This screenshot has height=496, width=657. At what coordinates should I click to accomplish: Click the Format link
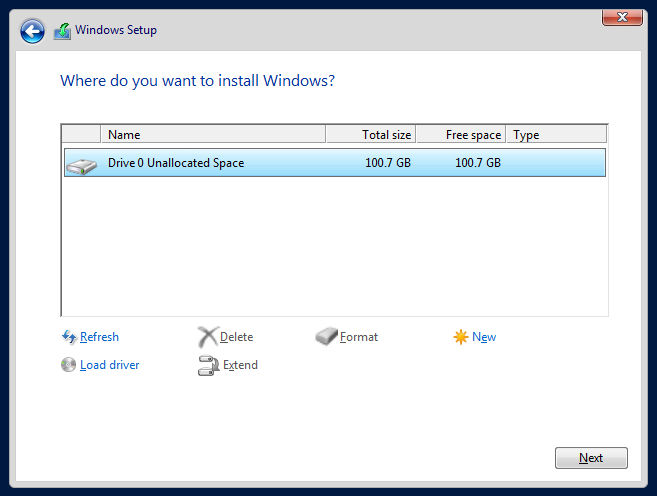[x=359, y=337]
